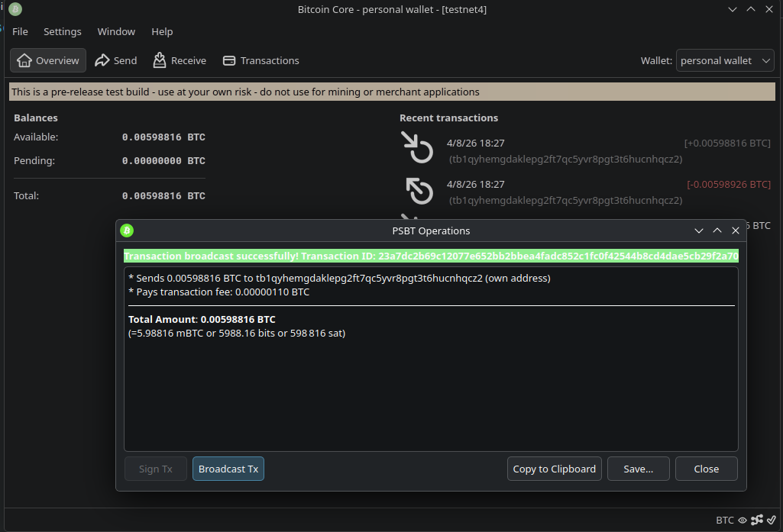Close the PSBT Operations dialog via X
783x532 pixels.
736,231
